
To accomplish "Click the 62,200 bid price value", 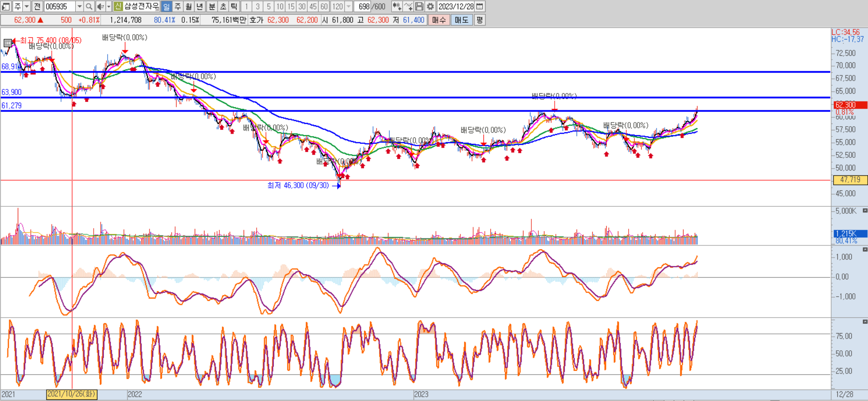I will click(x=307, y=20).
